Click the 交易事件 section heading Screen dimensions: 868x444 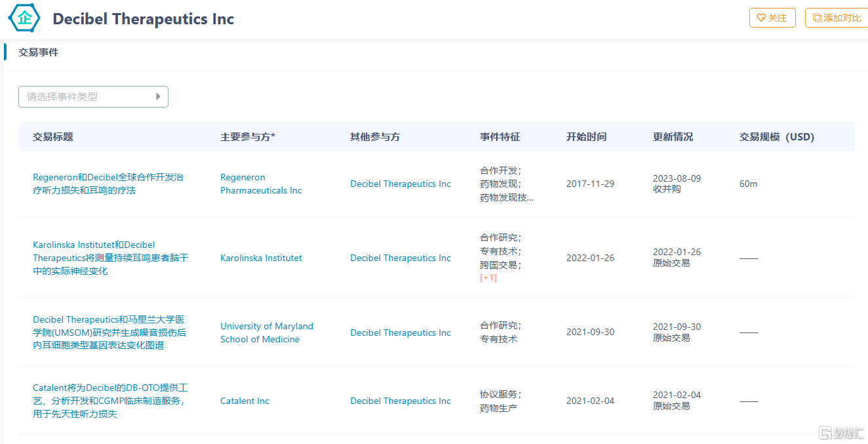(38, 52)
